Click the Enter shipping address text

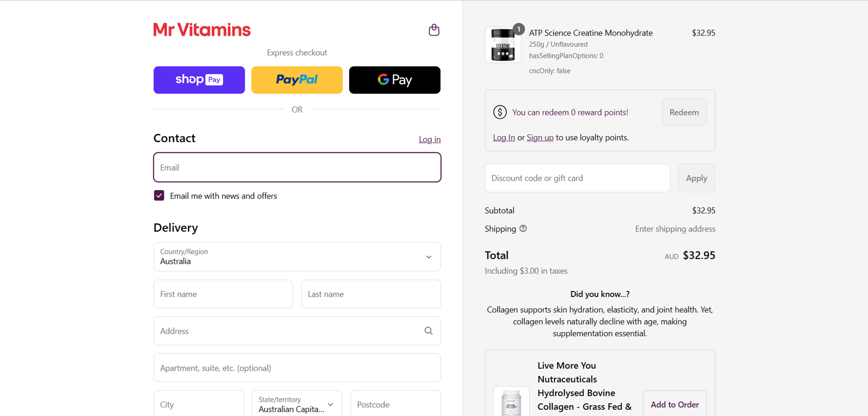(675, 229)
